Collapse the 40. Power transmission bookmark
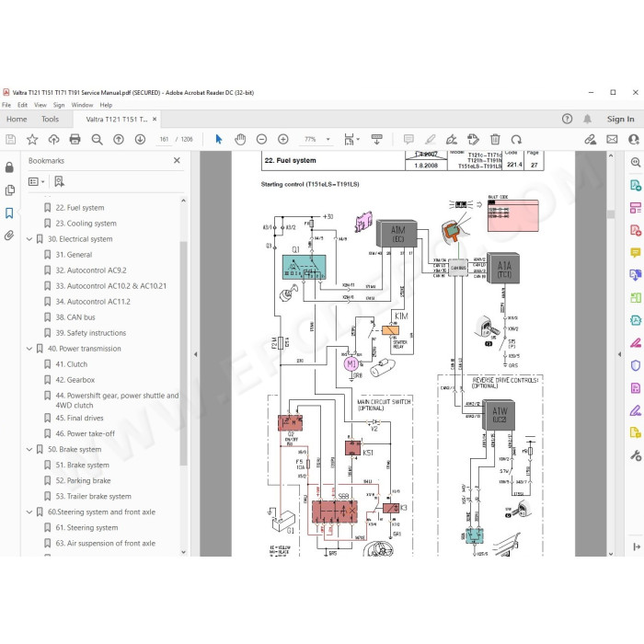 (x=29, y=349)
